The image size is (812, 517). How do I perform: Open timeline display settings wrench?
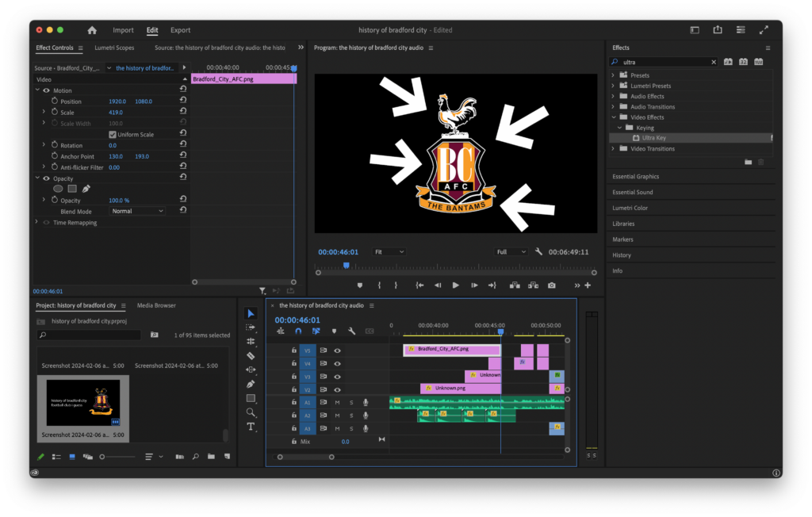tap(351, 331)
